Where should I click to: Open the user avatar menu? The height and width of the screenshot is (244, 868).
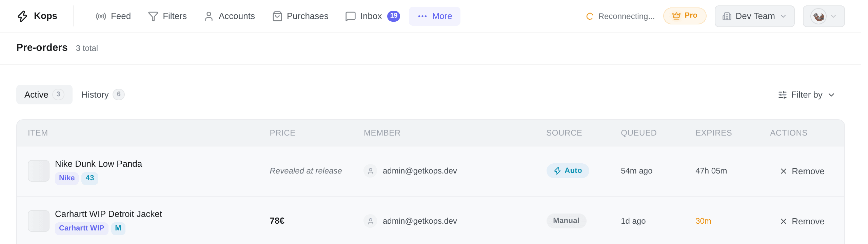coord(824,16)
